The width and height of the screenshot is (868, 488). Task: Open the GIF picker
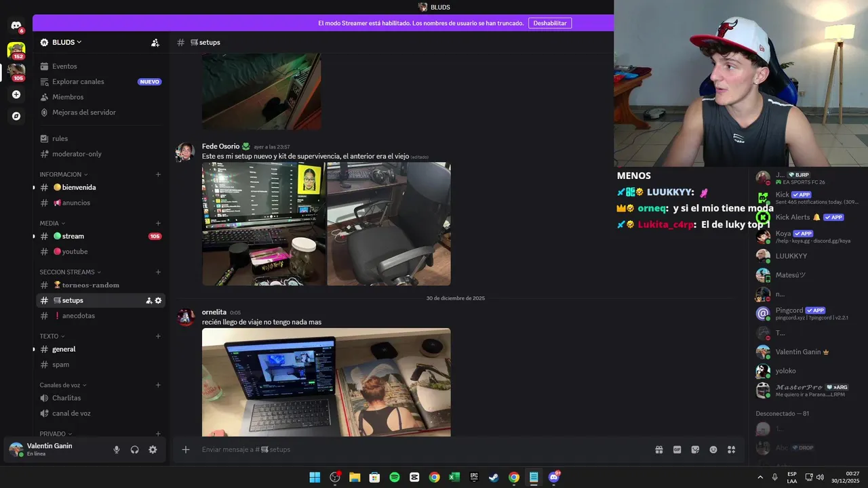(x=677, y=449)
